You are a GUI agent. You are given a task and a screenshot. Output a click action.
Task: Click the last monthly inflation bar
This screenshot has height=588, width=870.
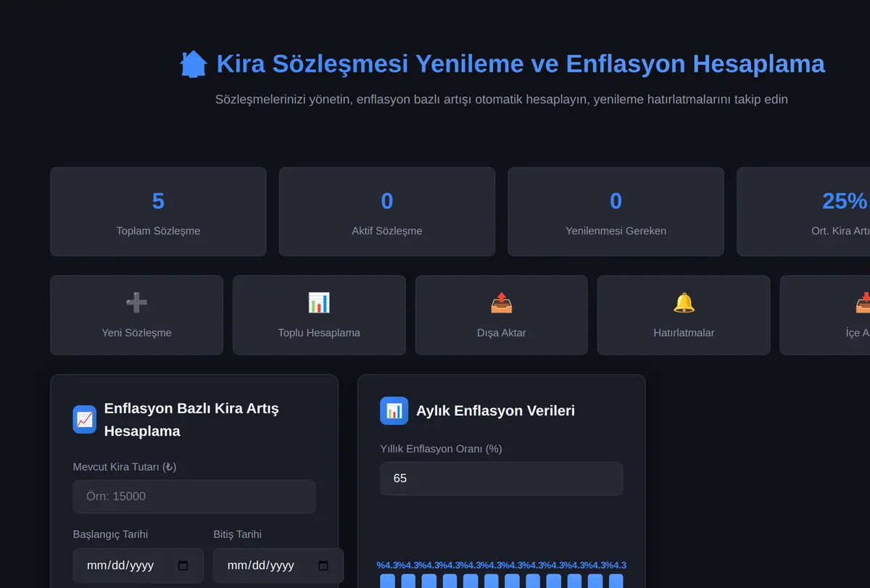616,581
